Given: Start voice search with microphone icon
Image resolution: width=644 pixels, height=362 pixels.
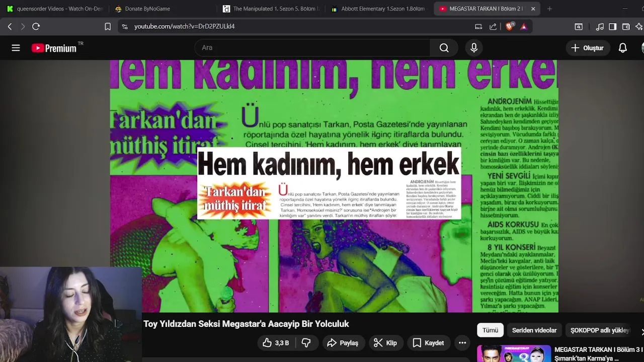Looking at the screenshot, I should pos(473,48).
